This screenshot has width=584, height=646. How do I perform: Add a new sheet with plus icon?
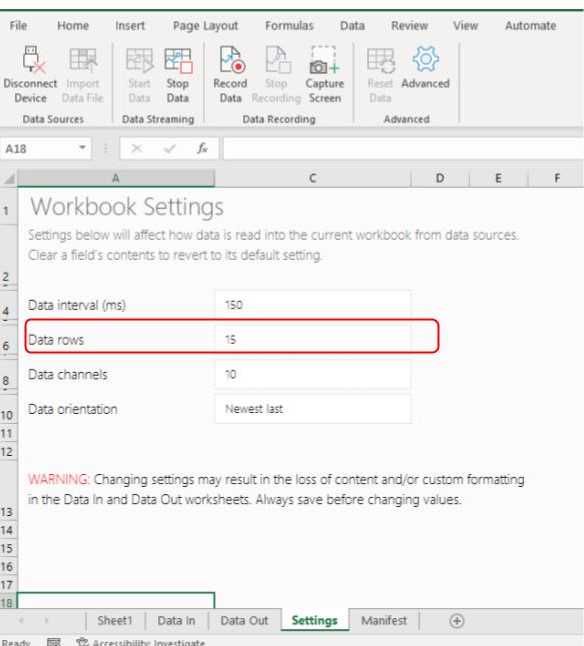pyautogui.click(x=457, y=621)
